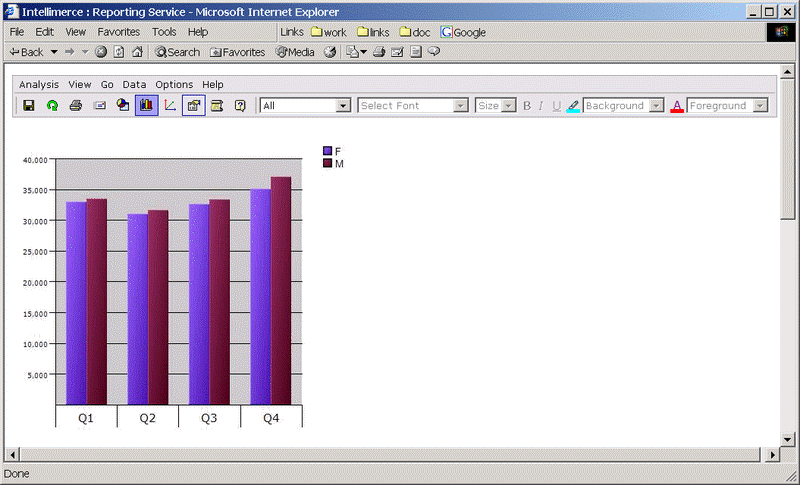Save the analysis with the floppy disk icon
This screenshot has height=485, width=800.
coord(29,106)
